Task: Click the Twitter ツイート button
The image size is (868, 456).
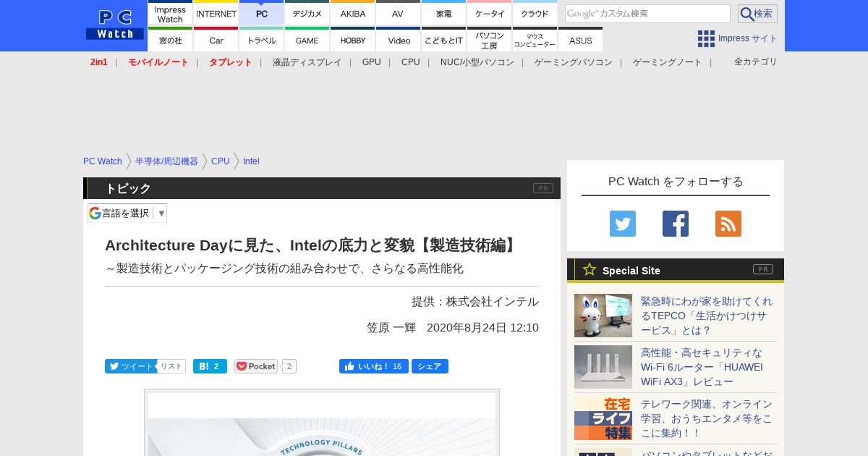Action: click(130, 366)
